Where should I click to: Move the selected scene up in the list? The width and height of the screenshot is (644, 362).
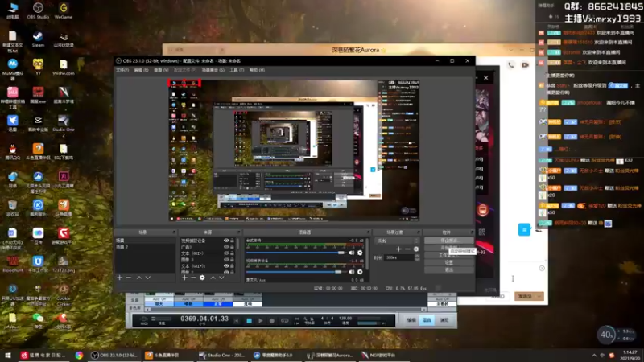coord(139,278)
